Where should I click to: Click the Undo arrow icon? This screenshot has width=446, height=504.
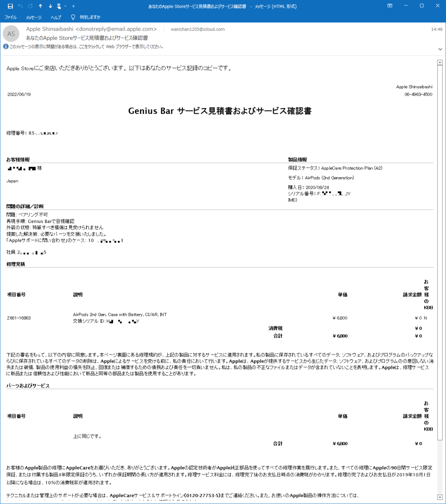21,6
